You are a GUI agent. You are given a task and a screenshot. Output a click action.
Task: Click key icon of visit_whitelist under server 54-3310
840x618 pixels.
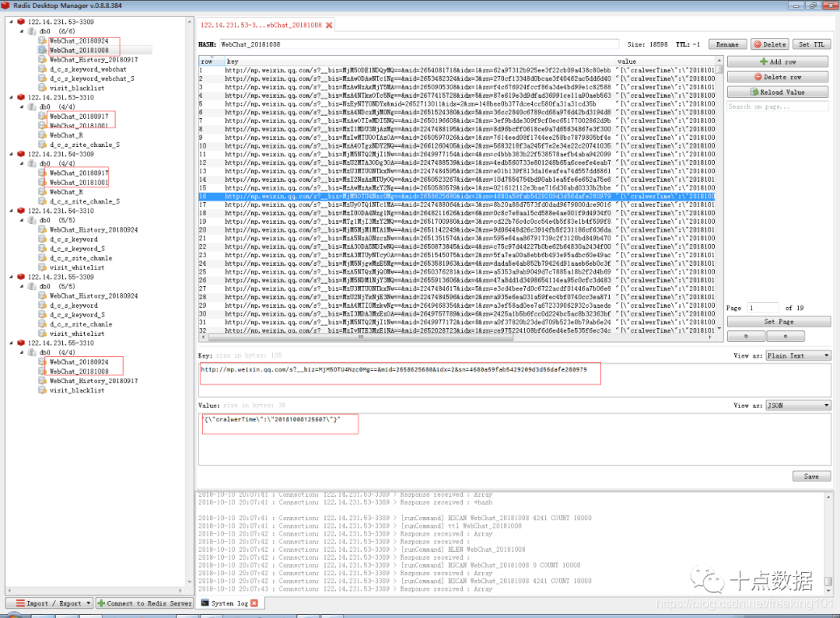point(42,267)
